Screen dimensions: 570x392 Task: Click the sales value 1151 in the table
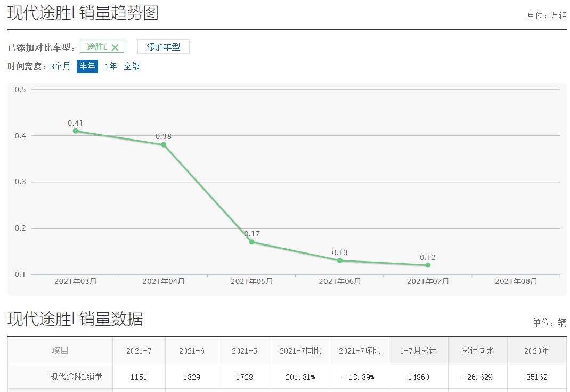click(139, 377)
